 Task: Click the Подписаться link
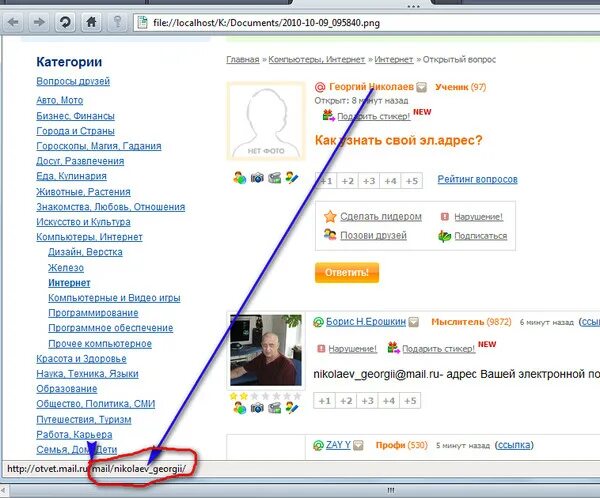click(481, 236)
